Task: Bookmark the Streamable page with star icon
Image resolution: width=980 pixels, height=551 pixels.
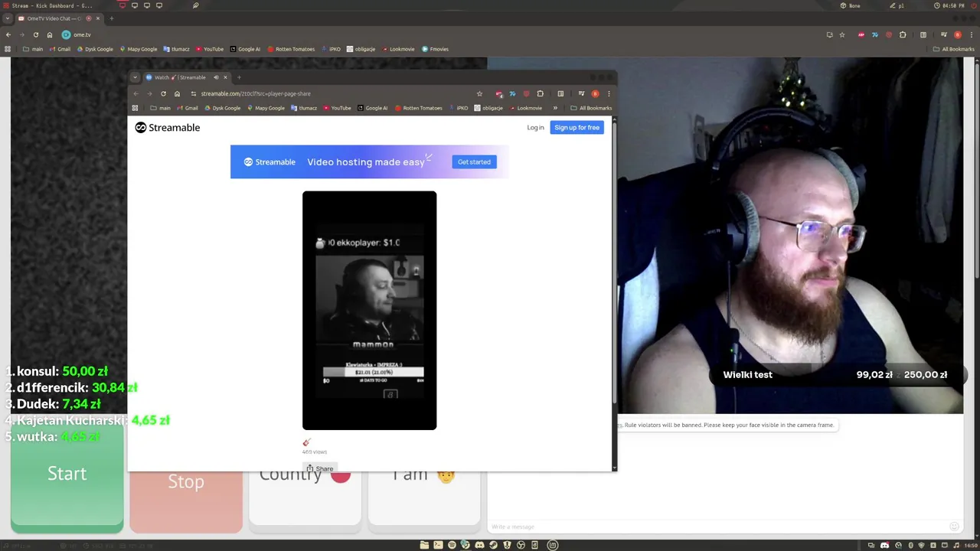Action: (x=480, y=93)
